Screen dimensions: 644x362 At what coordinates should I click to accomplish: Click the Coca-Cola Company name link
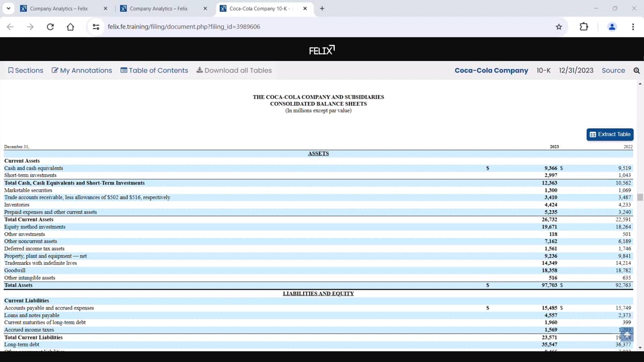pos(491,70)
